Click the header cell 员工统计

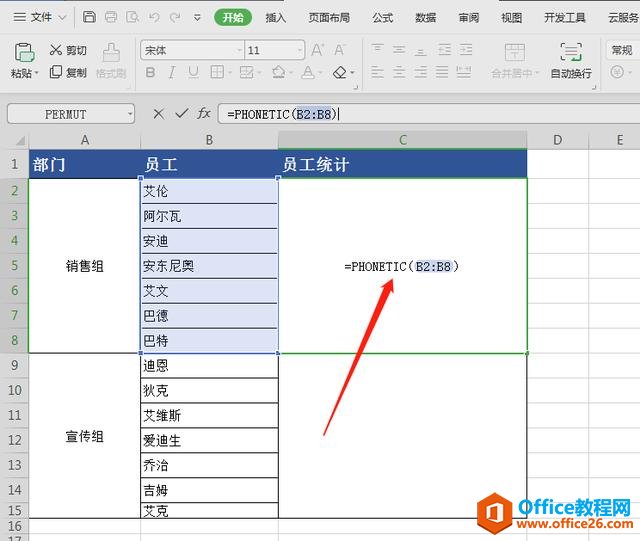402,165
